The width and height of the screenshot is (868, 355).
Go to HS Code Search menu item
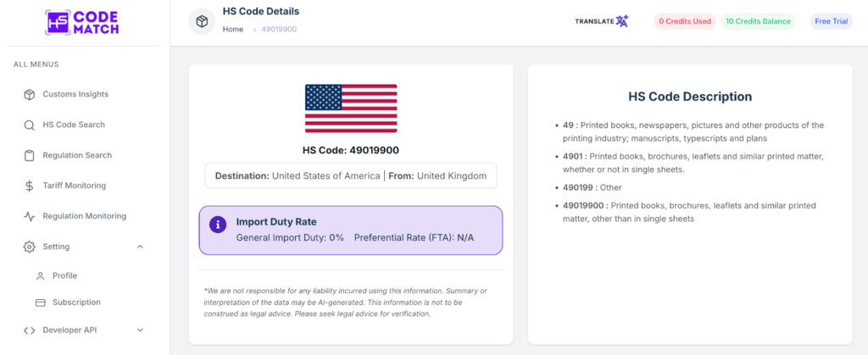(x=74, y=125)
